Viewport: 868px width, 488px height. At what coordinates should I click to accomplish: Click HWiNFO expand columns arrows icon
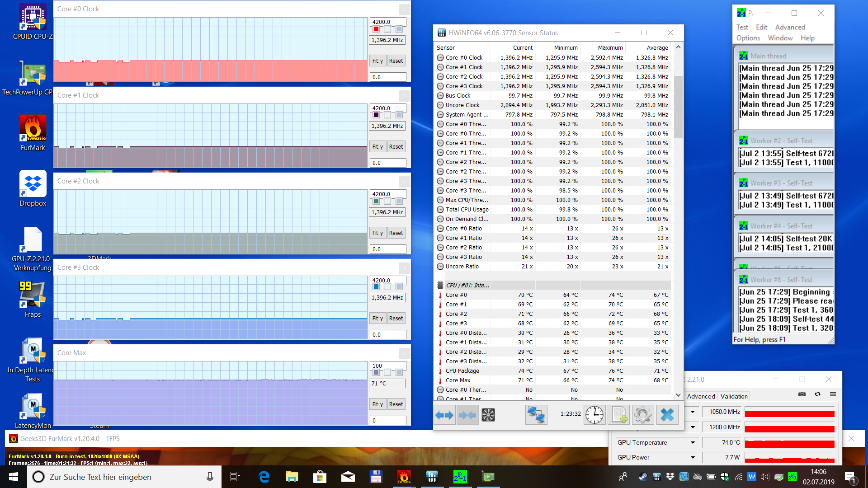[x=444, y=415]
